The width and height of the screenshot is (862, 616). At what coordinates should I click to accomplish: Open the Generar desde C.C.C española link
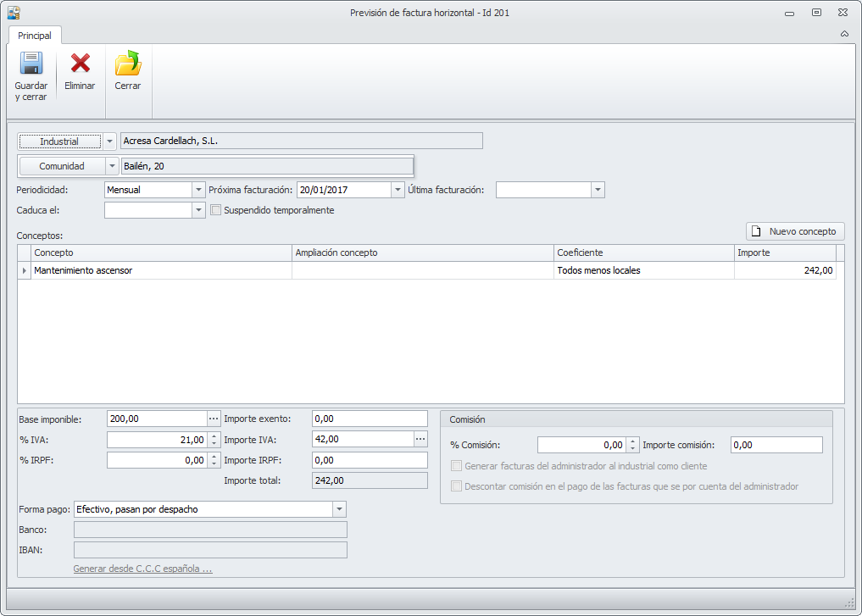142,569
